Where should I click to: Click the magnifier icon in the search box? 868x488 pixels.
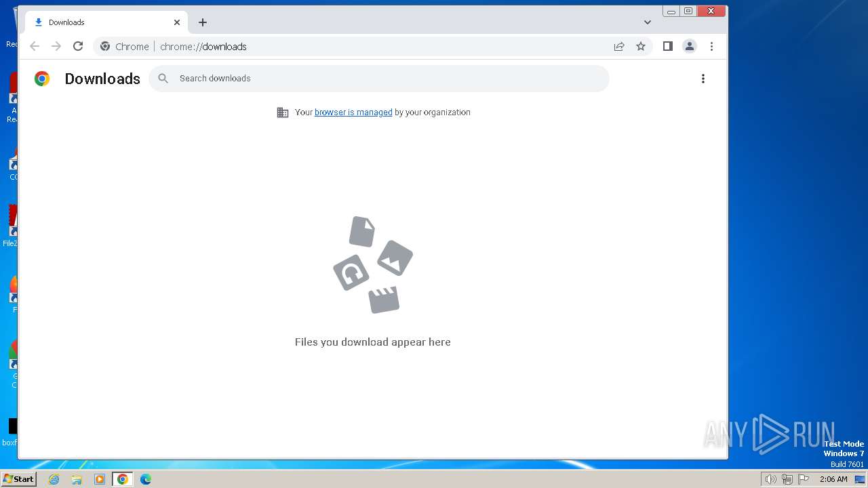click(163, 79)
